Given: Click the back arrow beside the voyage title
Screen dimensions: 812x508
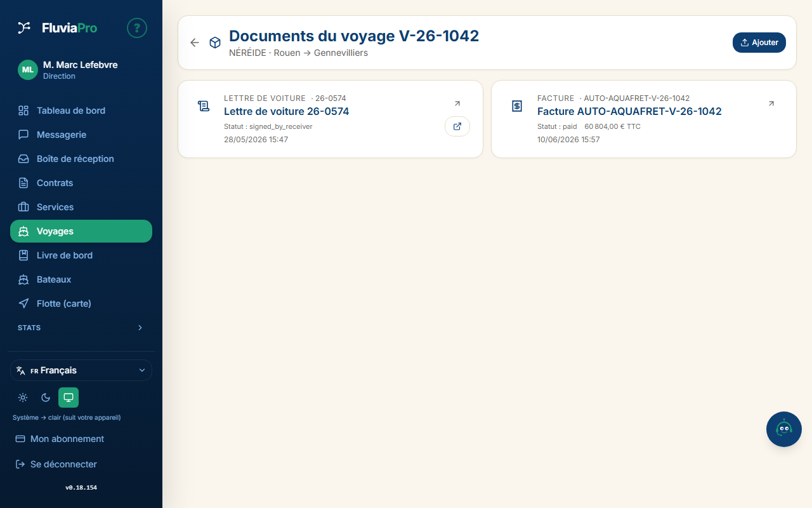Looking at the screenshot, I should point(195,43).
